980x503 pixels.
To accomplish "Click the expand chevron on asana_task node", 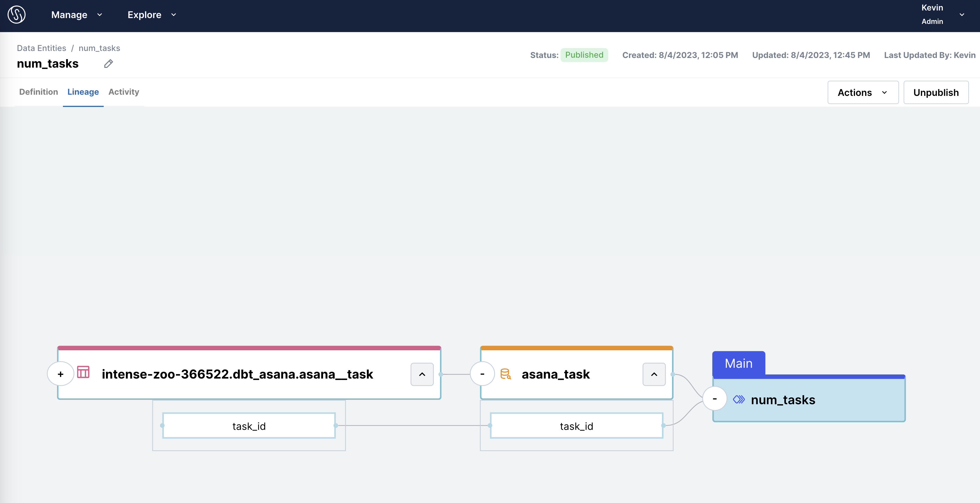I will tap(654, 373).
